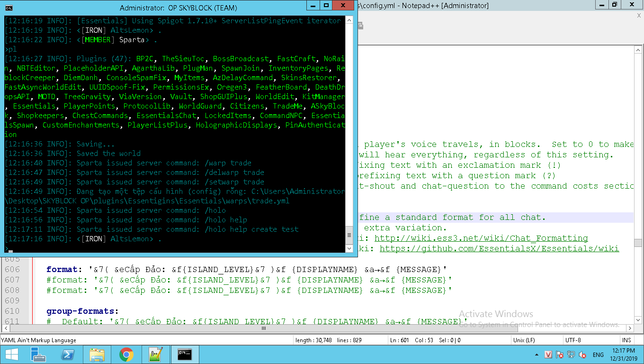Open the taskbar clock and date
This screenshot has width=644, height=364.
(623, 355)
